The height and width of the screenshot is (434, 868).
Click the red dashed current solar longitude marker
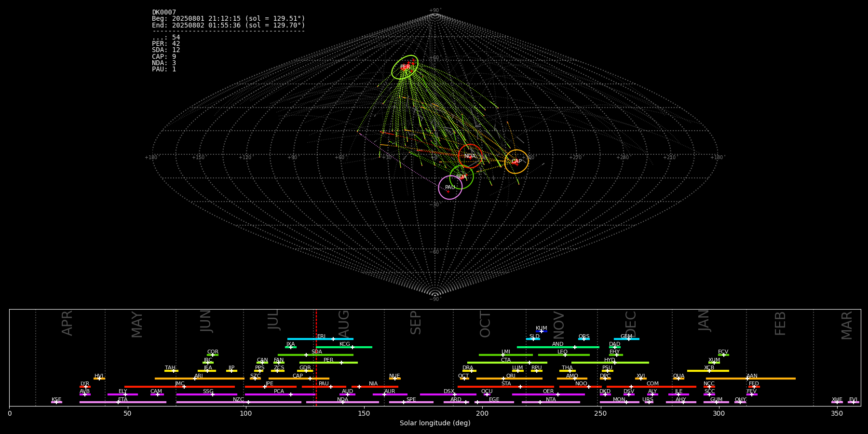click(x=316, y=357)
